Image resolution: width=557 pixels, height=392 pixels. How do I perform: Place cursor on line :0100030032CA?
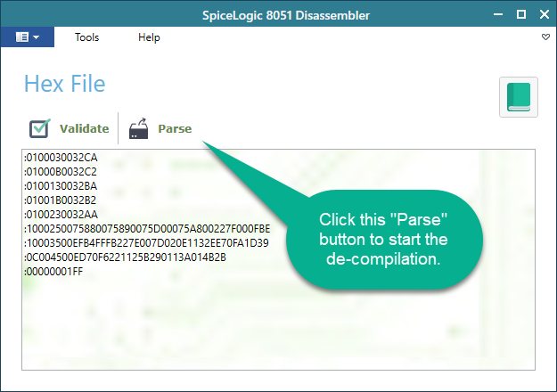tap(61, 158)
